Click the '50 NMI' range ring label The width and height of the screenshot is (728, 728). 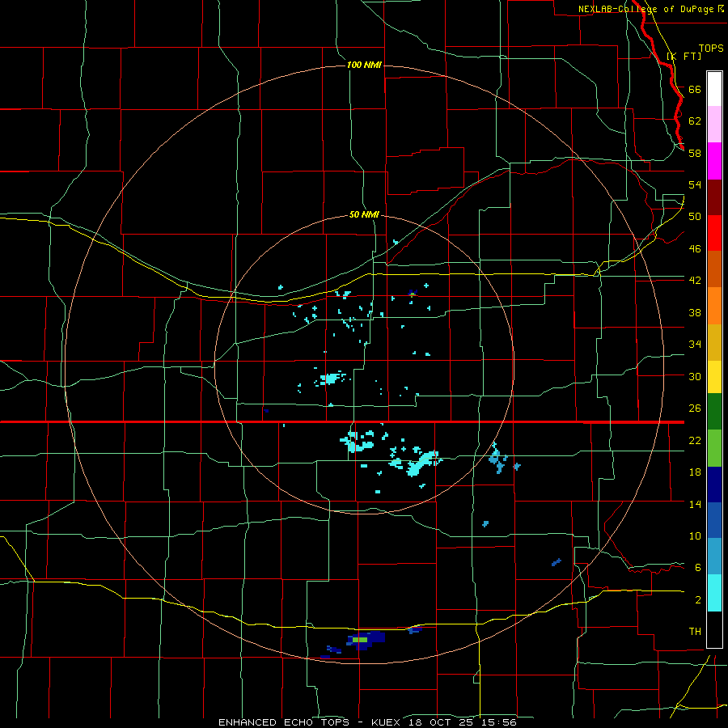click(364, 214)
